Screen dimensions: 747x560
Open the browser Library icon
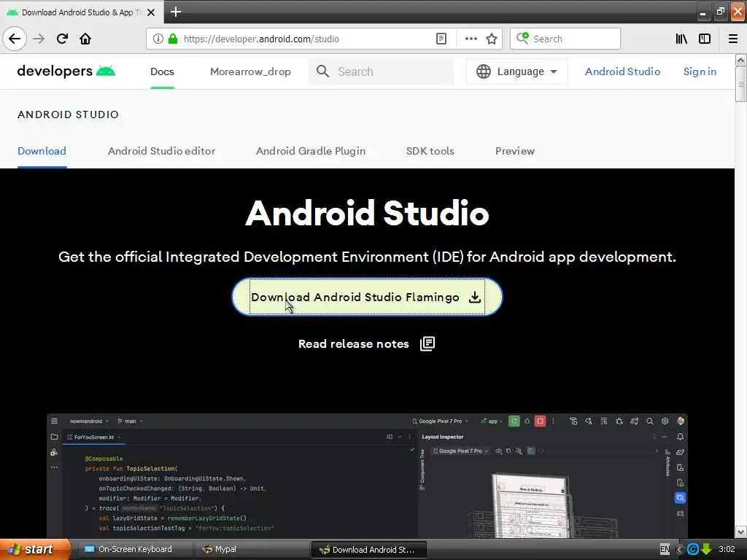pos(681,39)
